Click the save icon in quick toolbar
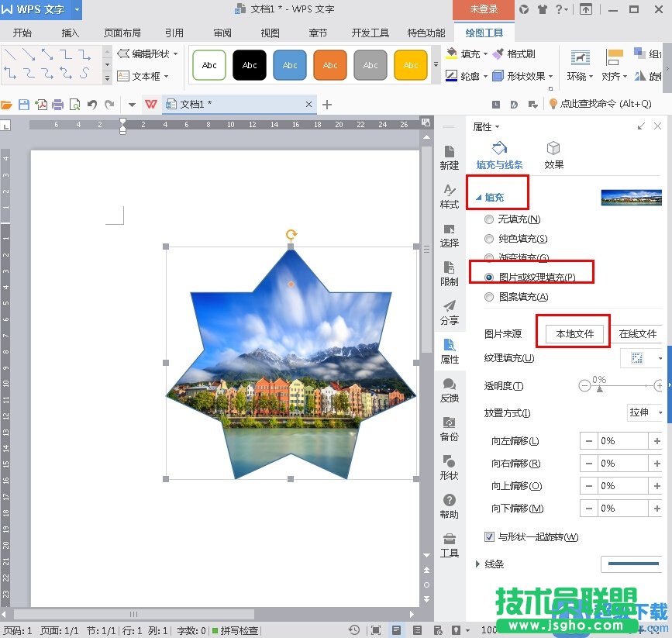Image resolution: width=672 pixels, height=638 pixels. coord(24,105)
